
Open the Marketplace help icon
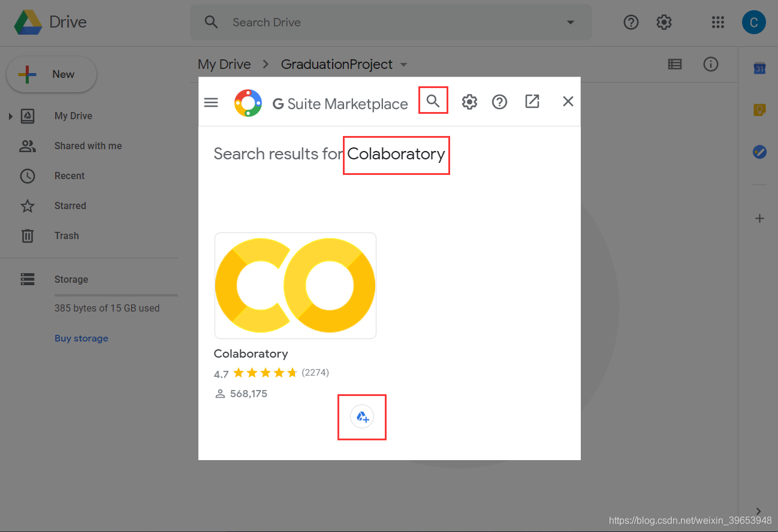(x=499, y=102)
